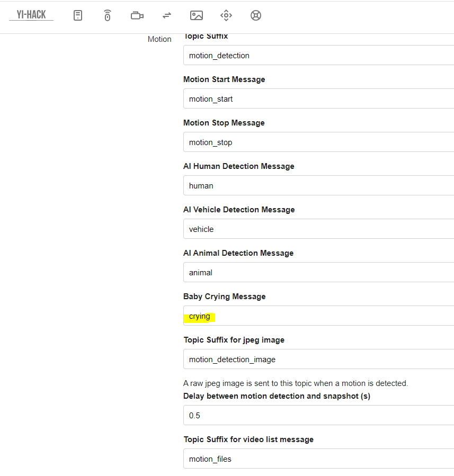Click the Motion section label
454x476 pixels.
tap(159, 39)
